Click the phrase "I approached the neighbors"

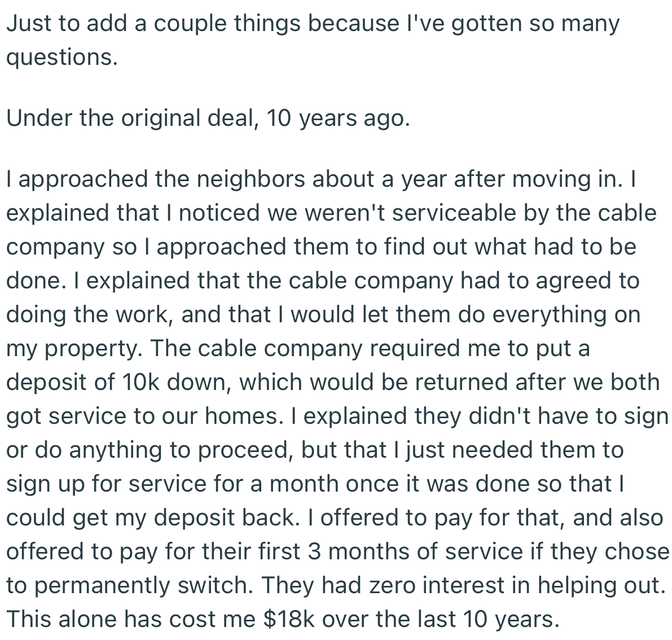click(156, 179)
